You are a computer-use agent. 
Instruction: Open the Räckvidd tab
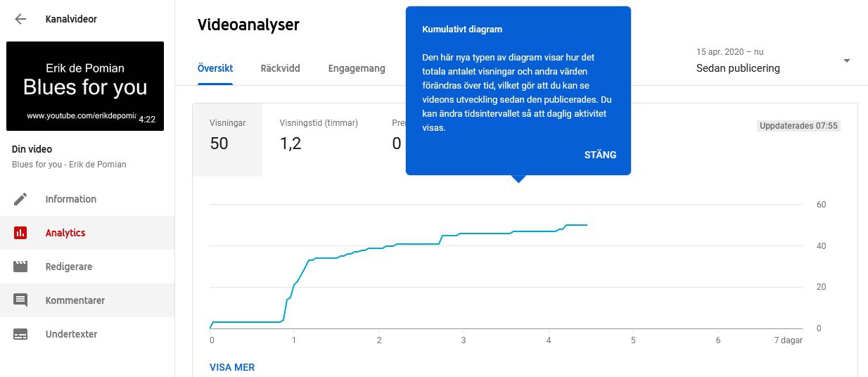280,68
